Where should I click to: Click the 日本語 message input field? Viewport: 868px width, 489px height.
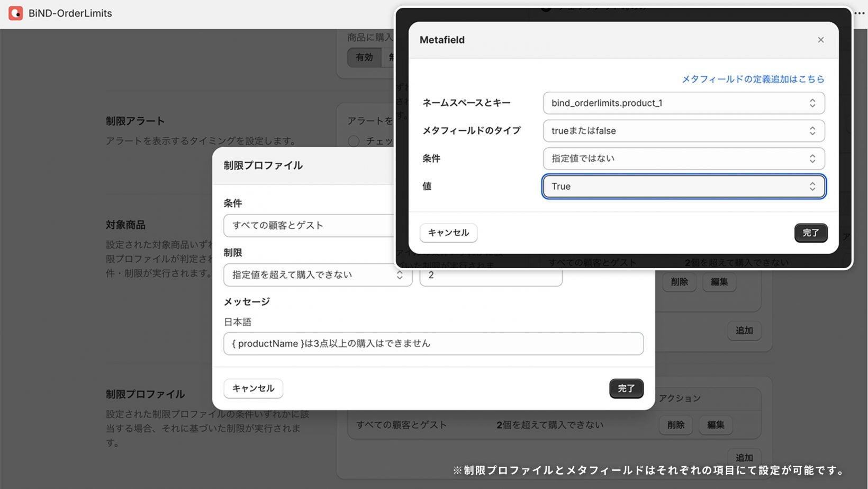[x=433, y=343]
